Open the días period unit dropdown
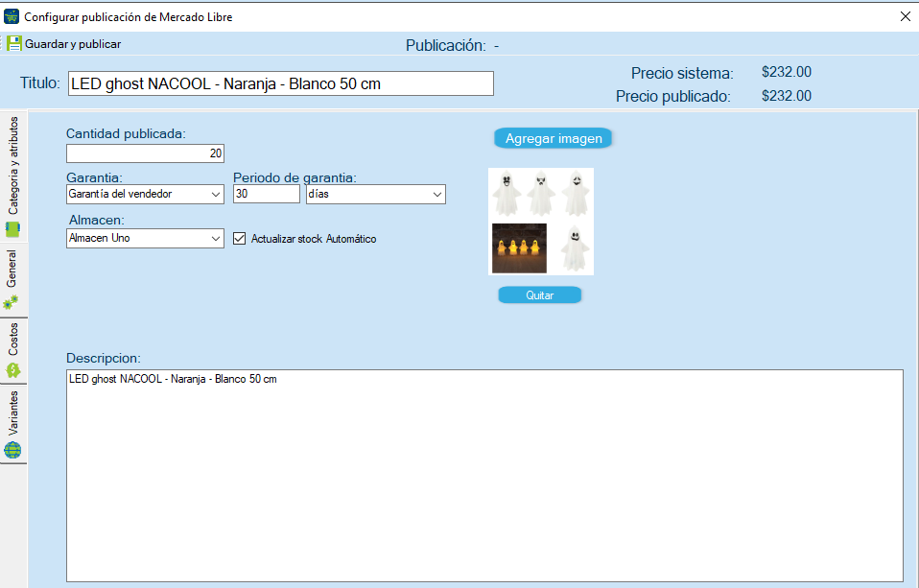Image resolution: width=919 pixels, height=588 pixels. (376, 194)
